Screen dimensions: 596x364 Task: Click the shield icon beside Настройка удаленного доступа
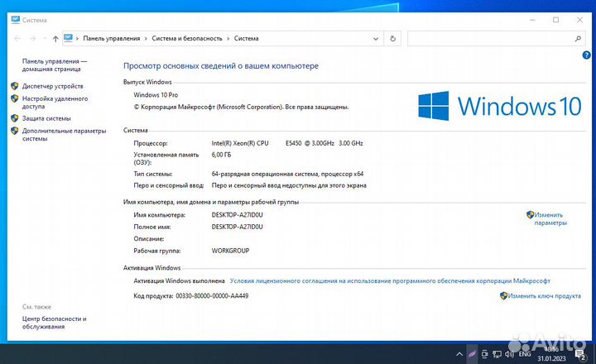[x=15, y=98]
